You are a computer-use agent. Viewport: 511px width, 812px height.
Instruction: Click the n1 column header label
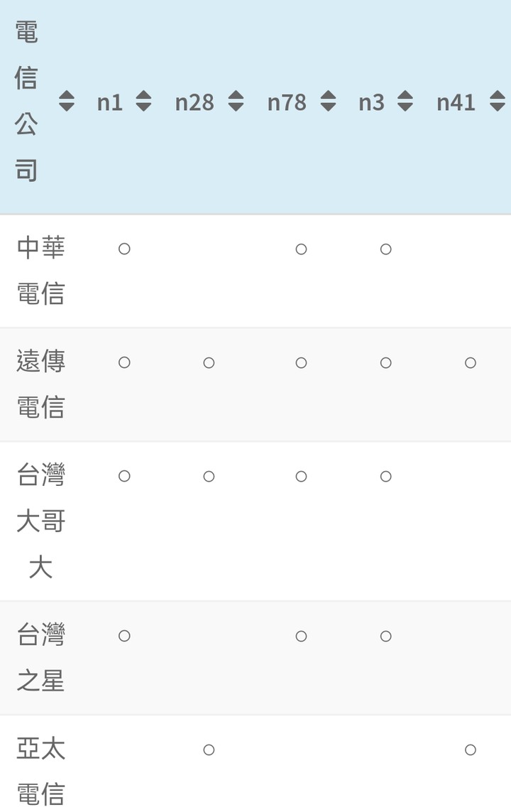[110, 102]
